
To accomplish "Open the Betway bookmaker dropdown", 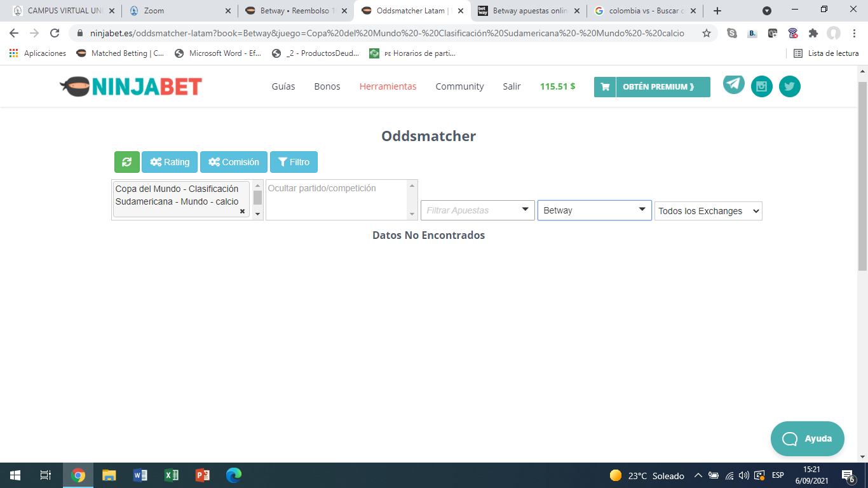I will pos(595,210).
